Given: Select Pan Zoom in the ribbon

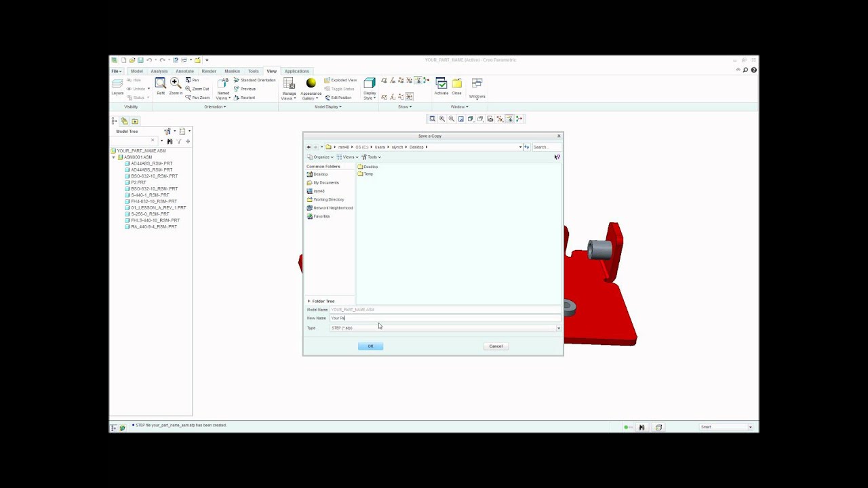Looking at the screenshot, I should click(197, 98).
